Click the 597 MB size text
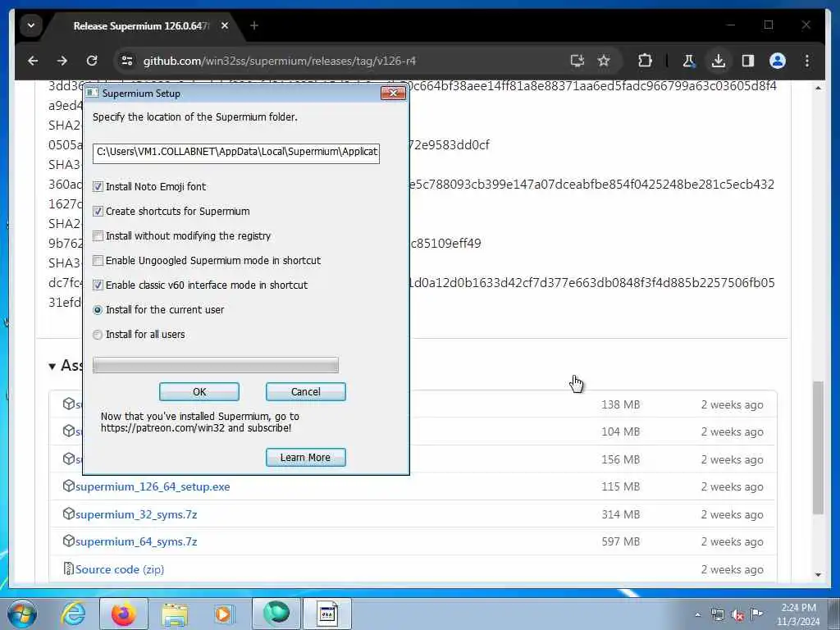The image size is (840, 630). tap(620, 541)
